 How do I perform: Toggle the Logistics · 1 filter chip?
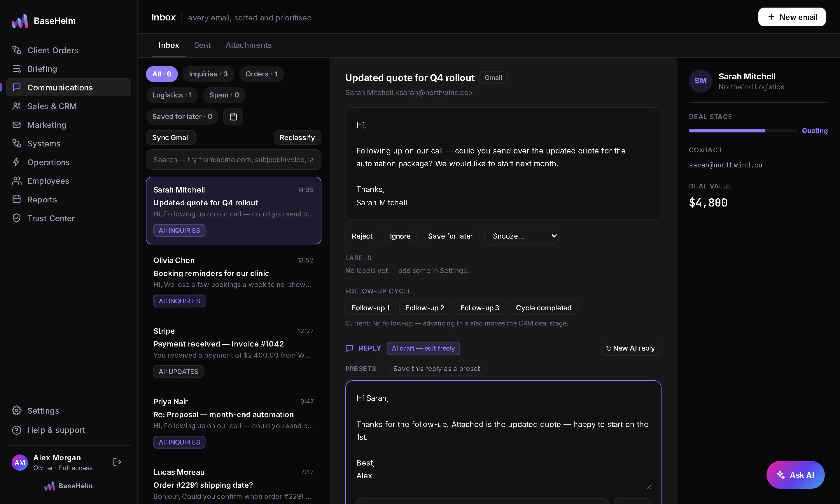coord(172,95)
